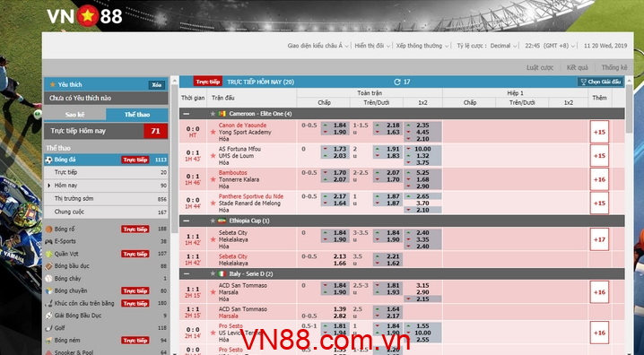Click the Chọn Giải đấu button
The height and width of the screenshot is (355, 644).
coord(600,82)
